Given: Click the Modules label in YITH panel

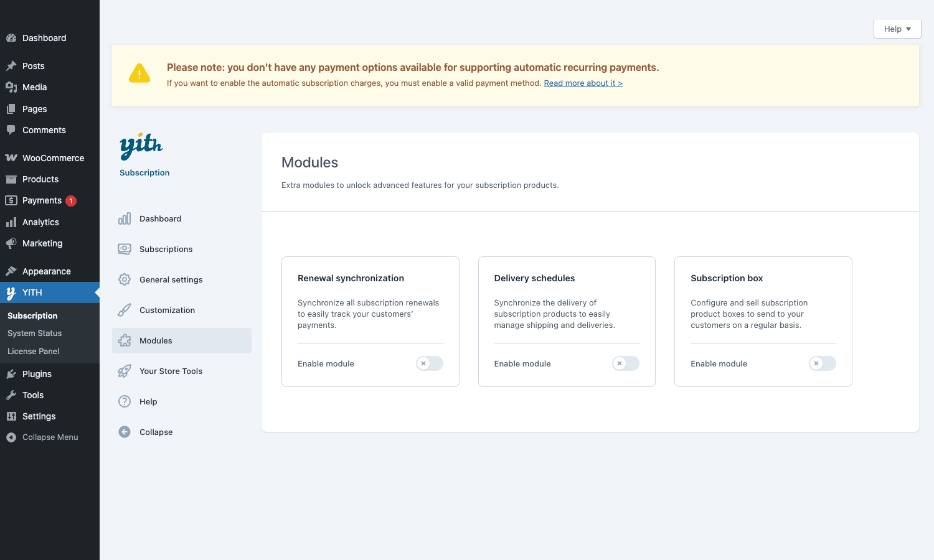Looking at the screenshot, I should click(x=156, y=341).
